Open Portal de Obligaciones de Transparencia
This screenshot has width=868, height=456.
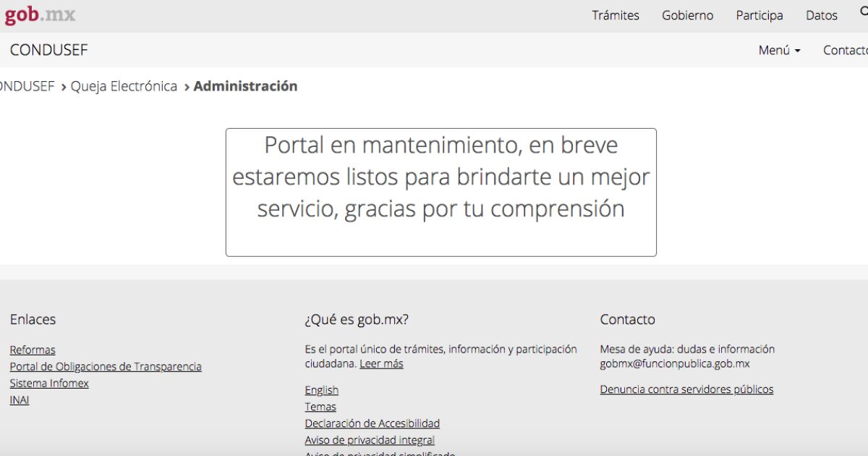tap(106, 366)
